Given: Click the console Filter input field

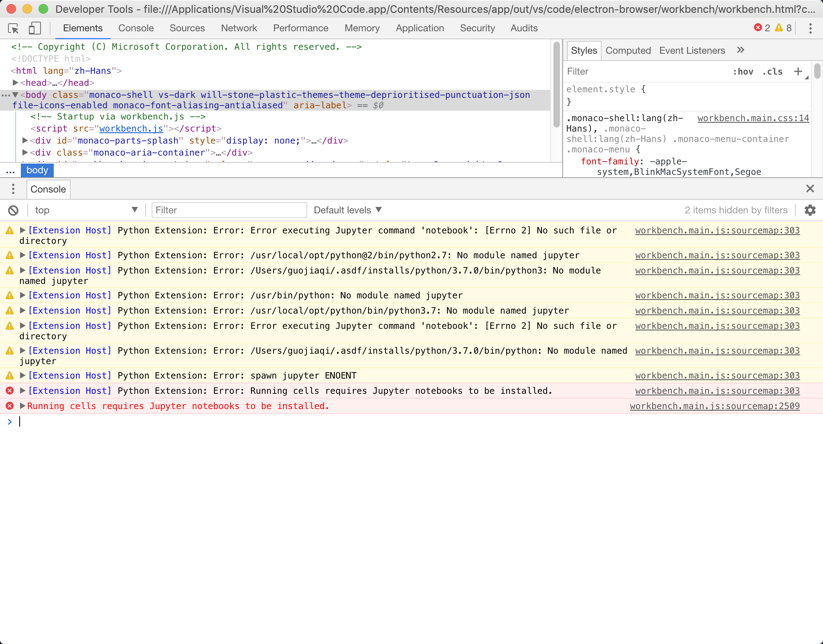Looking at the screenshot, I should [x=229, y=210].
